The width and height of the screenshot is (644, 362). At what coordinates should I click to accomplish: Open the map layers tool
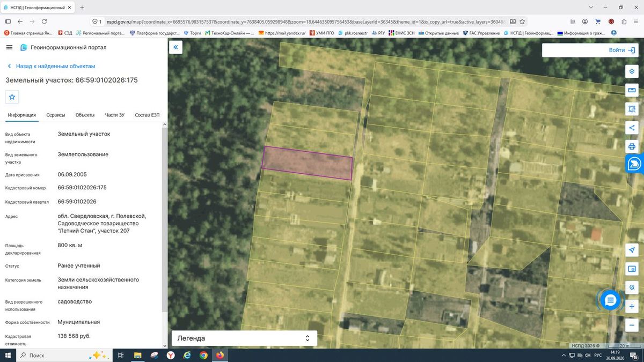point(632,71)
